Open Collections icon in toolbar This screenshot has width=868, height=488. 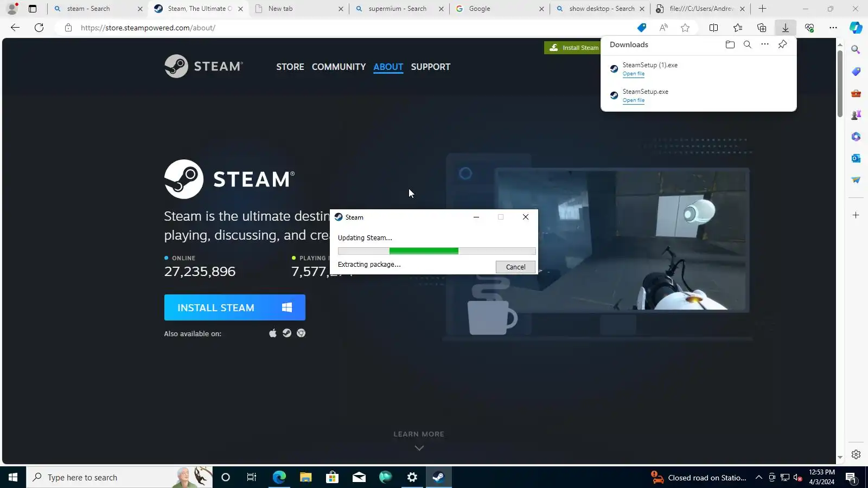[762, 28]
